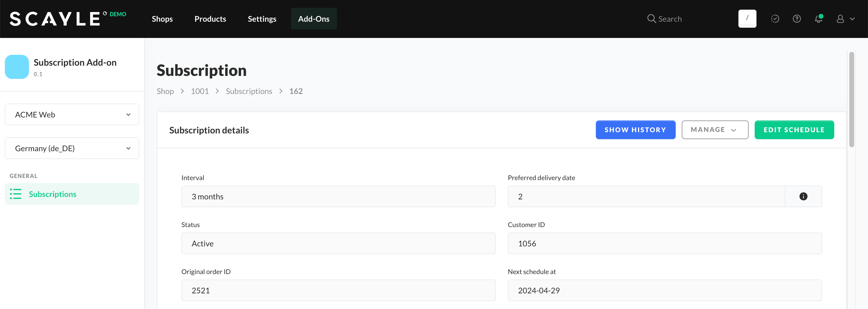Go to the Settings menu

[262, 19]
